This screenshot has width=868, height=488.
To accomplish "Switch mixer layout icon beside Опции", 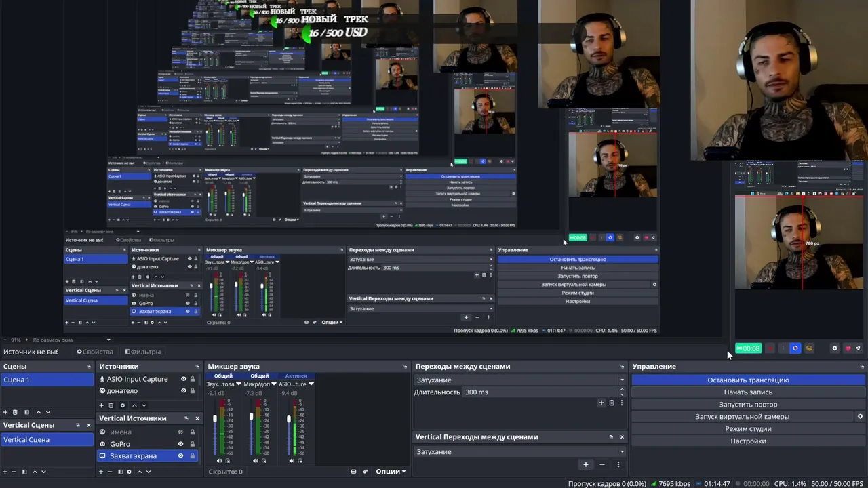I will pyautogui.click(x=353, y=472).
